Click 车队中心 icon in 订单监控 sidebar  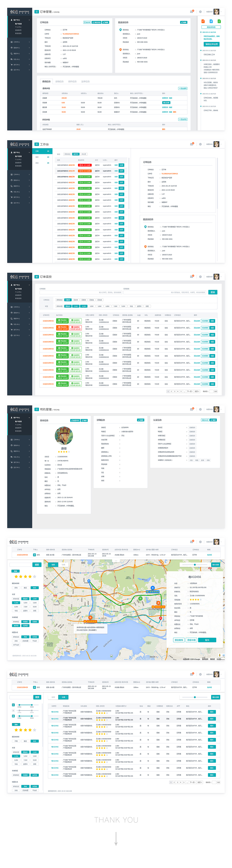tap(11, 324)
